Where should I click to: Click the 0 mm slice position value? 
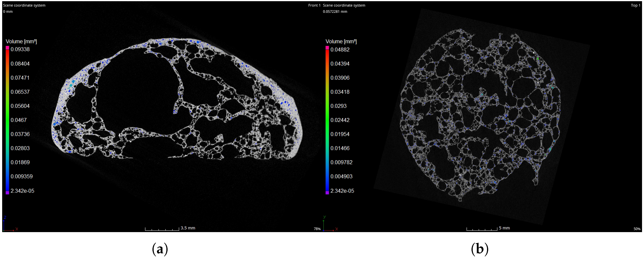[x=8, y=12]
